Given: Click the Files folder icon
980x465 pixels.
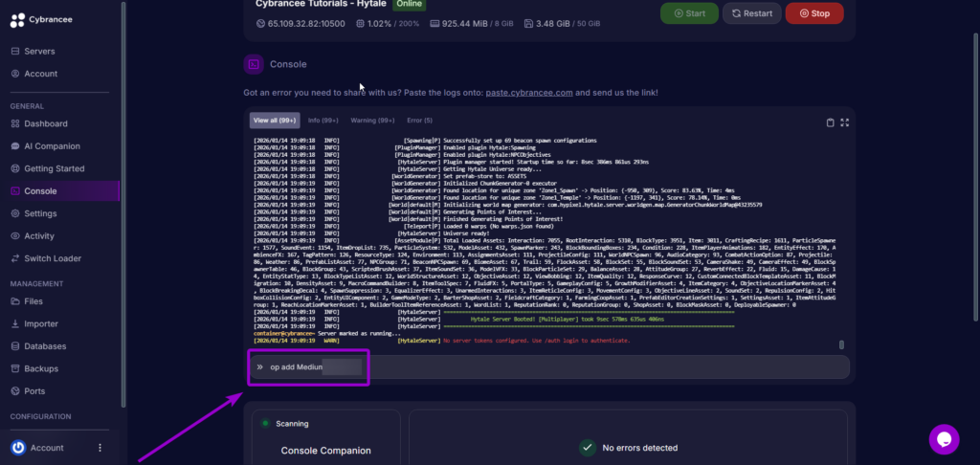Looking at the screenshot, I should (x=15, y=301).
